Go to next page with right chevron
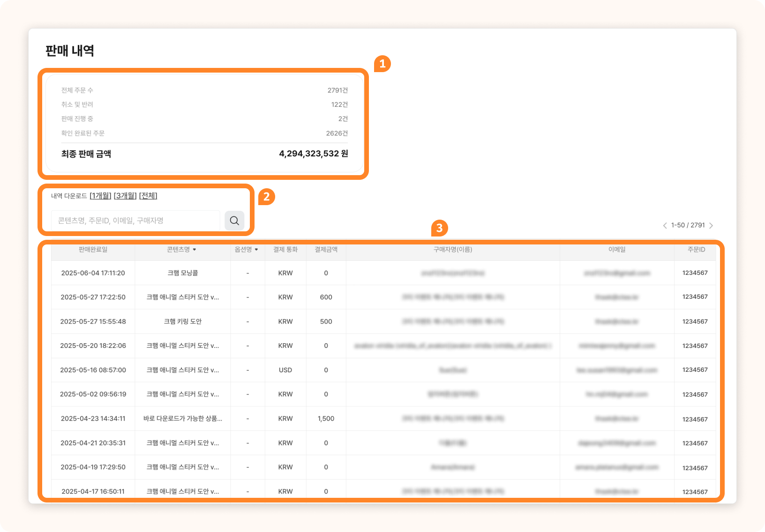The width and height of the screenshot is (765, 532). [x=711, y=226]
